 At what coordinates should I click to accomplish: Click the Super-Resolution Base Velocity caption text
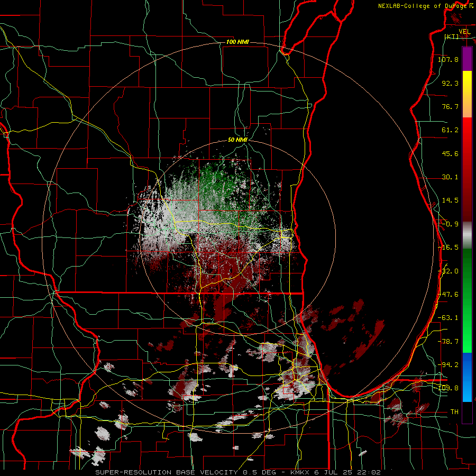click(x=237, y=472)
